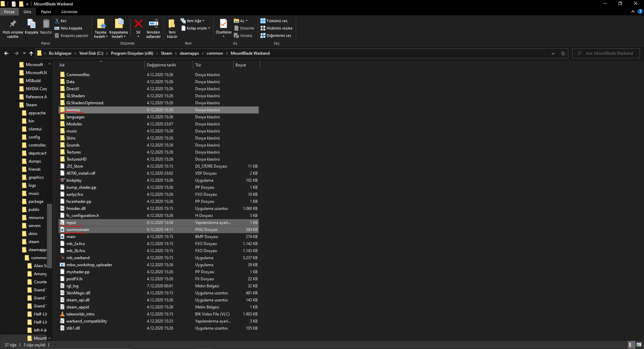Switch to large icons view in status bar
644x349 pixels.
coord(639,345)
